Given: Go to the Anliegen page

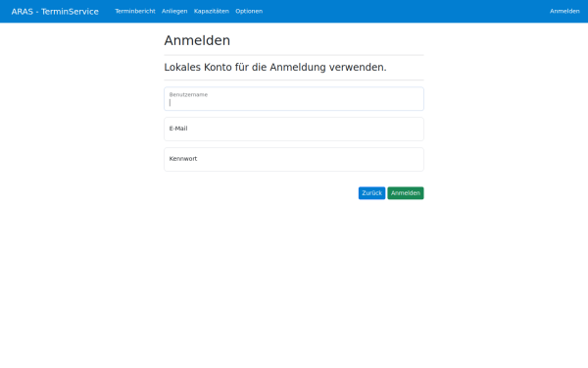Looking at the screenshot, I should (174, 11).
